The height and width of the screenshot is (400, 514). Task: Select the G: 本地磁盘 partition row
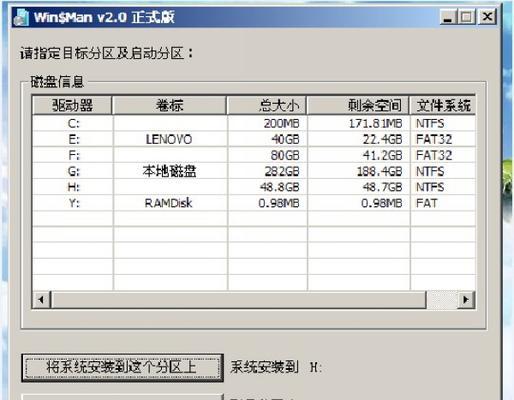pos(254,171)
